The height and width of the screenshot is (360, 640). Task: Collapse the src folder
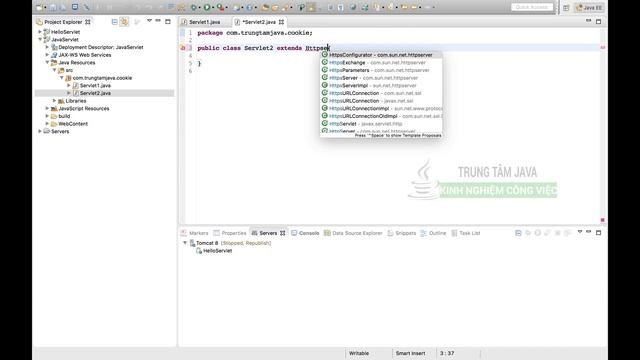tap(55, 70)
